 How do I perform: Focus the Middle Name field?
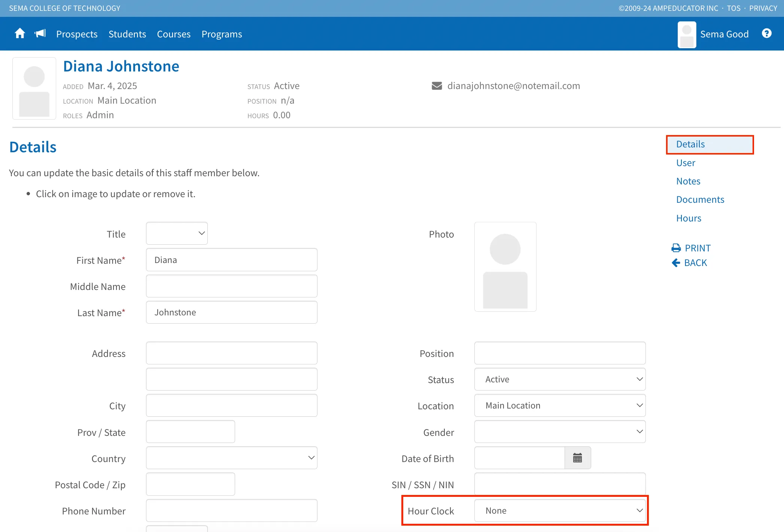[x=232, y=286]
